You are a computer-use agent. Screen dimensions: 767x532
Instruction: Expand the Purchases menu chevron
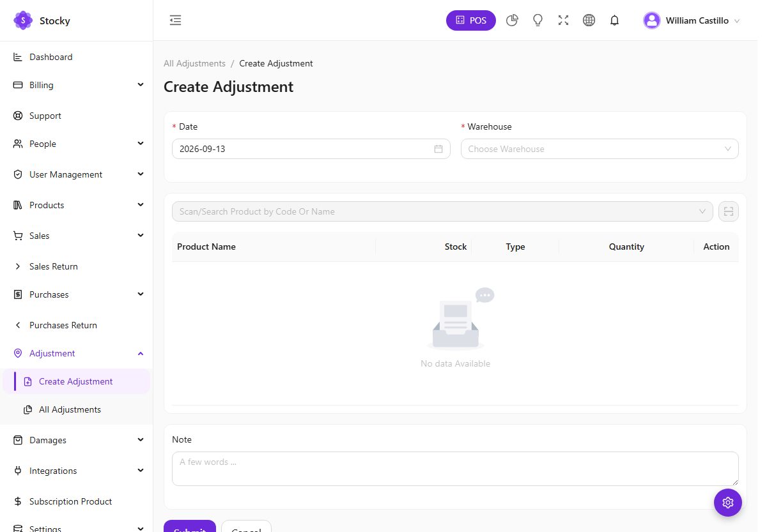click(141, 294)
